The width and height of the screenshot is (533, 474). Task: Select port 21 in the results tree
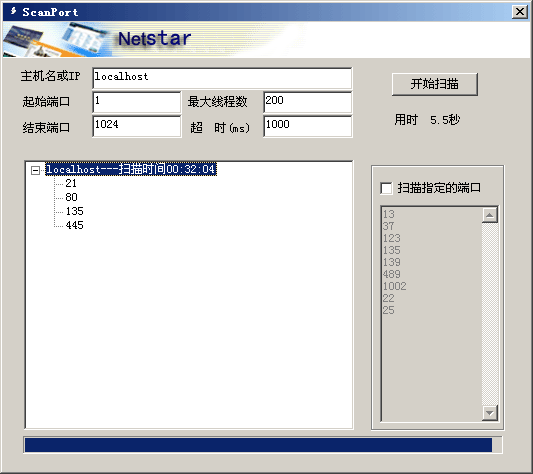(x=71, y=183)
